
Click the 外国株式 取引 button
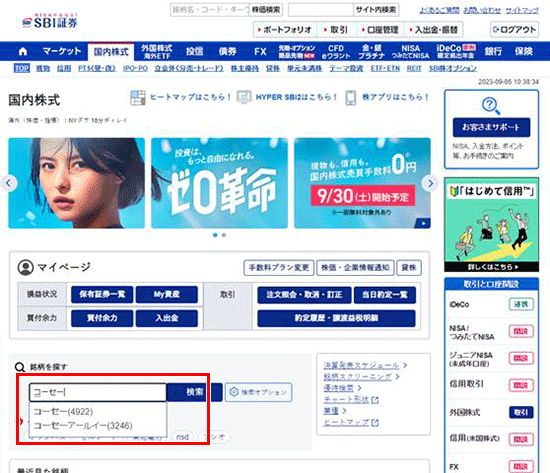click(521, 412)
